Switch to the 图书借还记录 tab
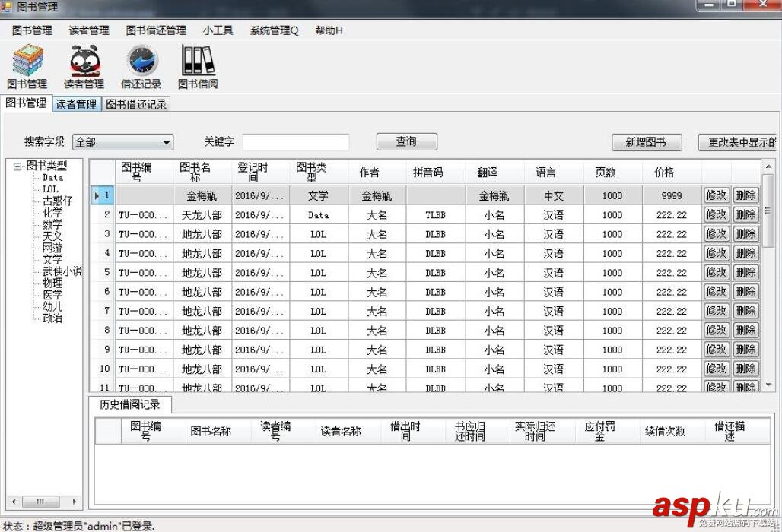 [x=136, y=104]
